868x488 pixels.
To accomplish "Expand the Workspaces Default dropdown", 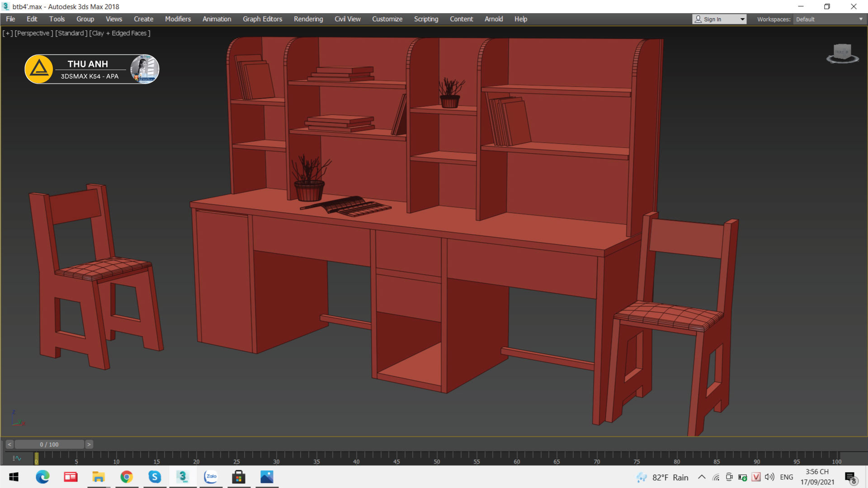I will 860,19.
